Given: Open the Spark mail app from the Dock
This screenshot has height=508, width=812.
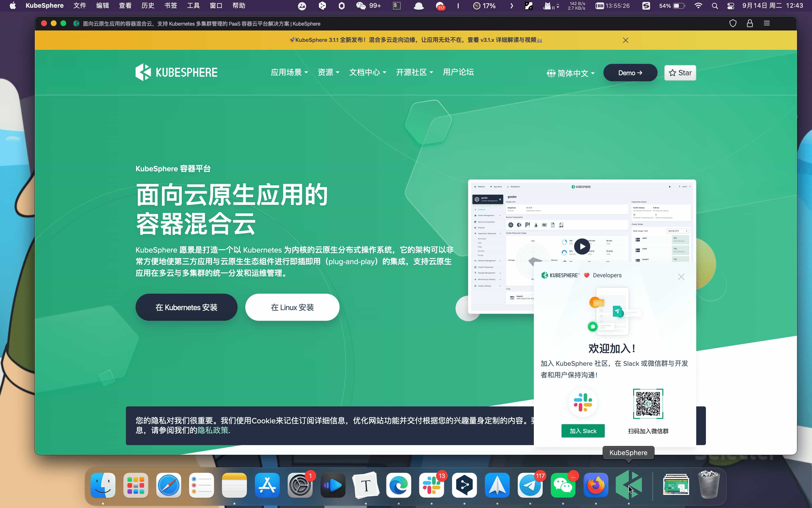Looking at the screenshot, I should (497, 485).
